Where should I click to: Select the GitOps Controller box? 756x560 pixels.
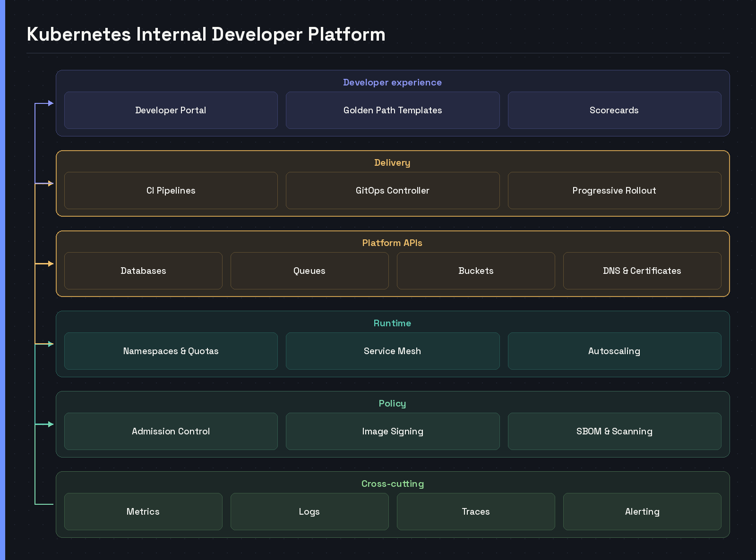(x=393, y=190)
